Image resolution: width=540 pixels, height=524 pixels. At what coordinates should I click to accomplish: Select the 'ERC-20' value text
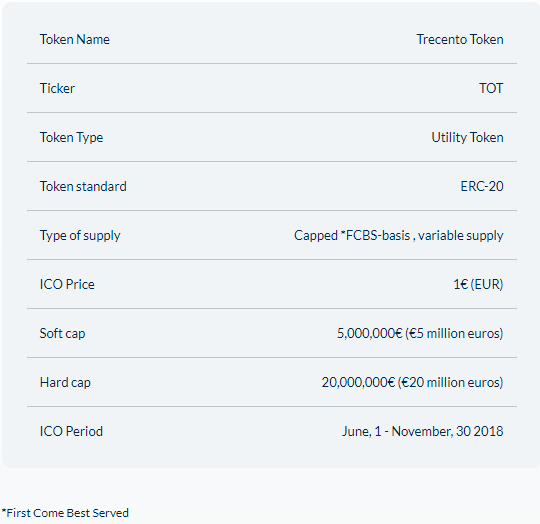tap(482, 186)
